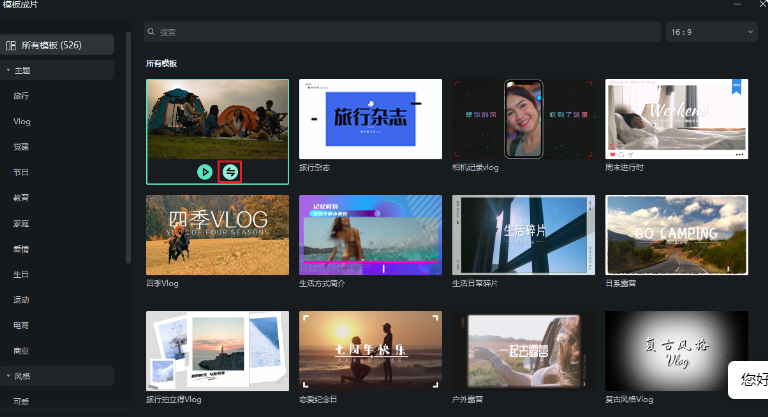Click the 旅行杂志 caption text

coord(314,168)
